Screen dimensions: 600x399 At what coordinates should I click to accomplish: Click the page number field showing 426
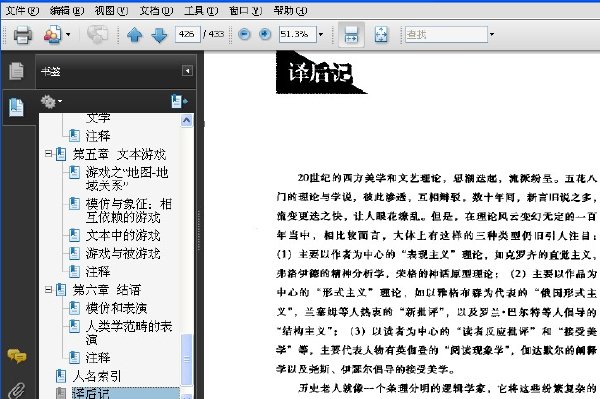coord(187,34)
